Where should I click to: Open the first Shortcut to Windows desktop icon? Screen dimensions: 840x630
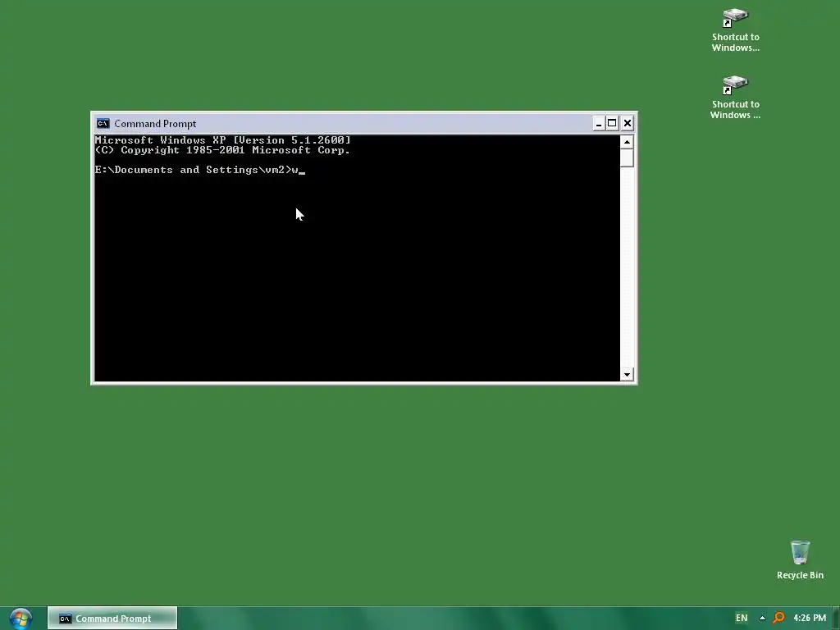point(735,30)
